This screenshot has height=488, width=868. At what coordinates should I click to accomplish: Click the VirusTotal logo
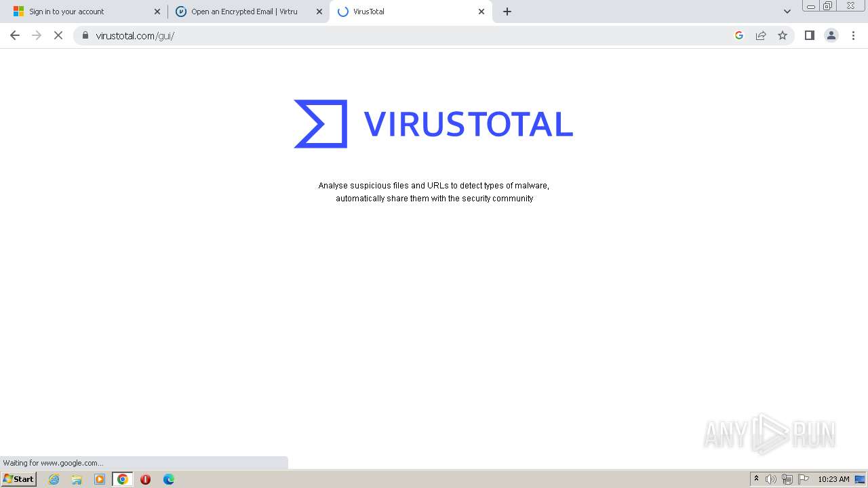coord(433,123)
